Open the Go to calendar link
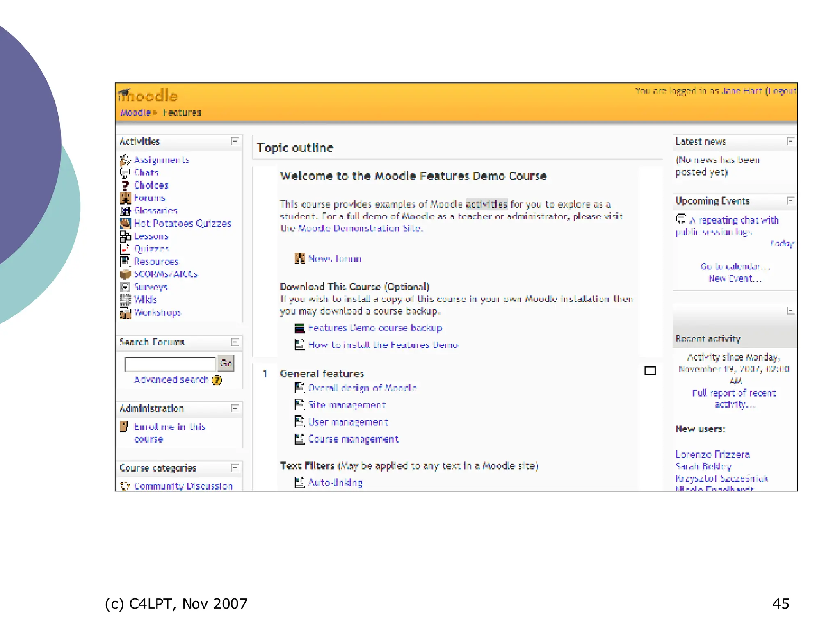 (735, 267)
